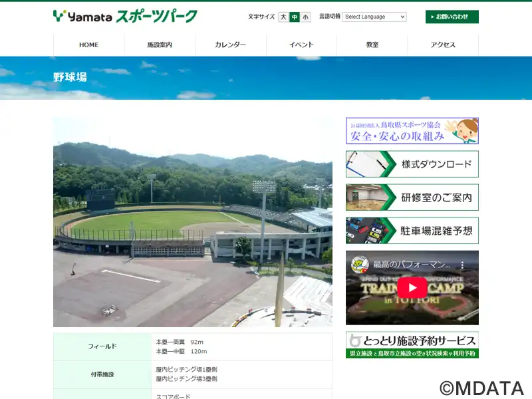Play the Training Camp YouTube video

tap(412, 288)
